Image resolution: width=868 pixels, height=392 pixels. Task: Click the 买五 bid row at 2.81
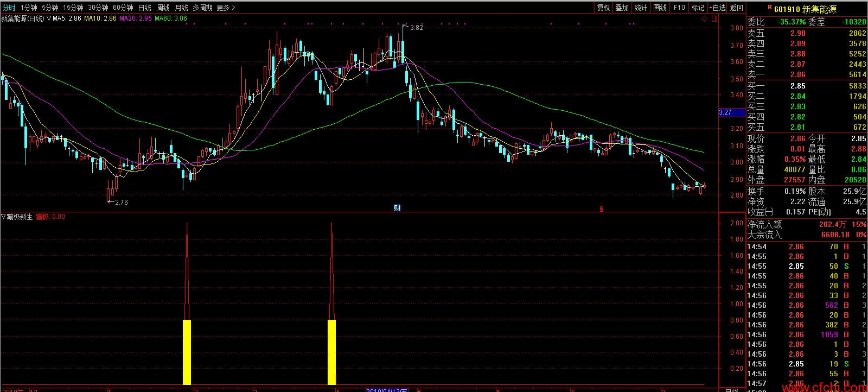pyautogui.click(x=807, y=127)
